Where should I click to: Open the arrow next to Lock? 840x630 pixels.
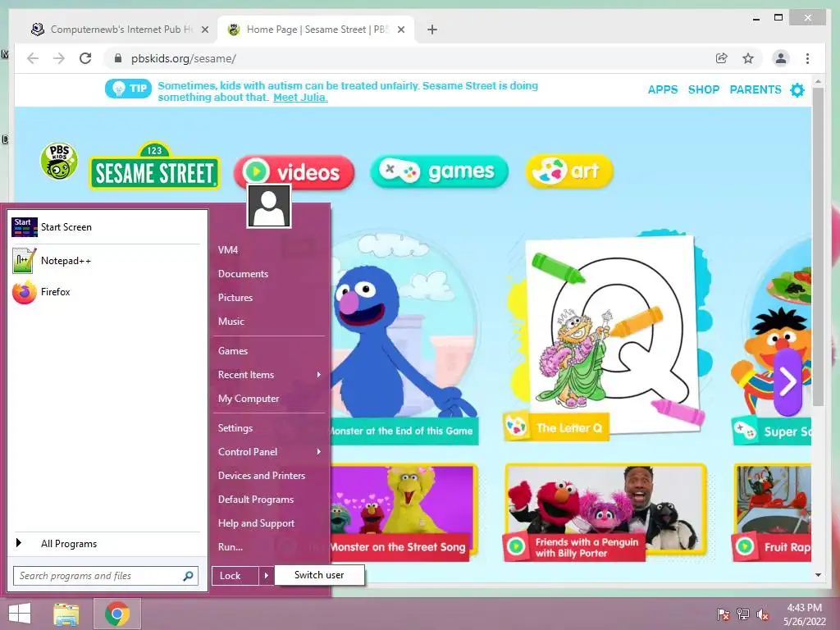tap(267, 576)
